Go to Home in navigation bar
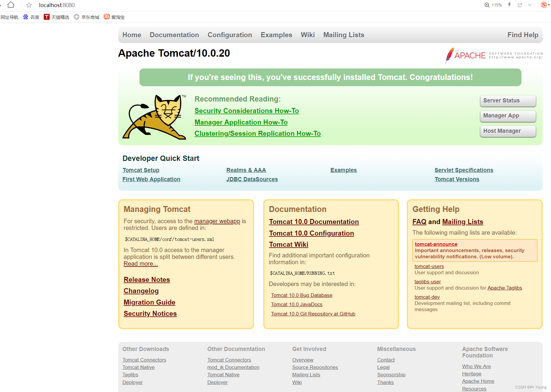The image size is (551, 392). pos(132,35)
